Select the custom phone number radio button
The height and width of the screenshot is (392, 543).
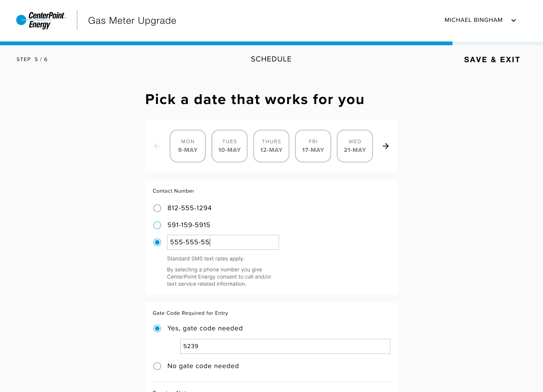coord(157,242)
